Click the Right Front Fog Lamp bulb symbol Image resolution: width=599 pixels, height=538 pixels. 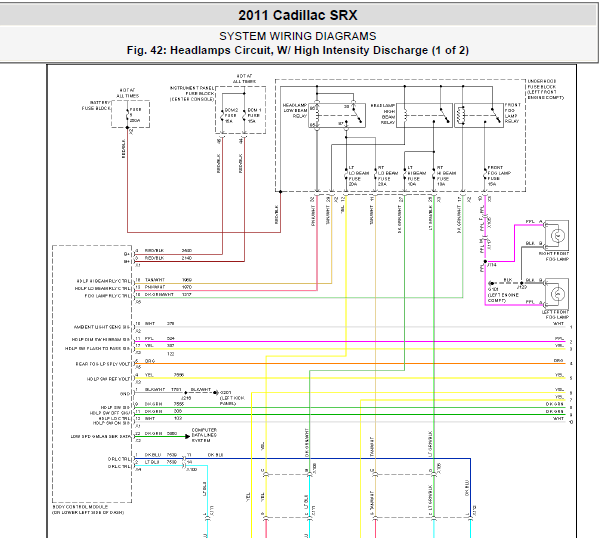[x=557, y=236]
